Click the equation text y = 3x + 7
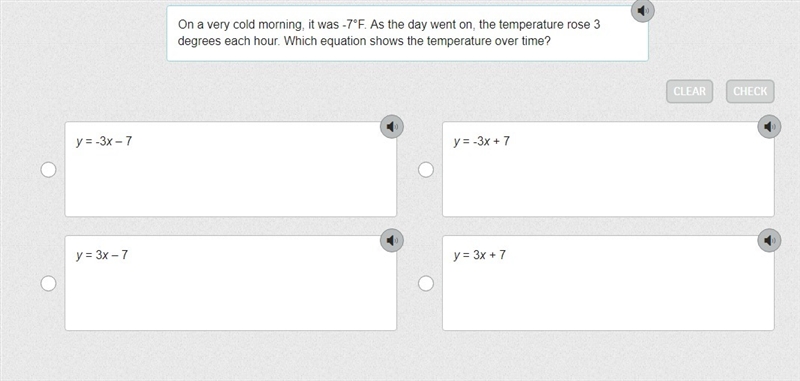 tap(480, 255)
